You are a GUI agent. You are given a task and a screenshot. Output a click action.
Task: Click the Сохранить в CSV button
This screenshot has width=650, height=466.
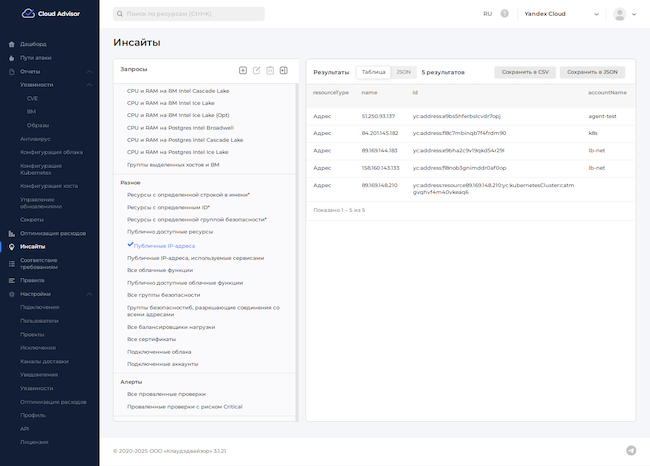(525, 72)
